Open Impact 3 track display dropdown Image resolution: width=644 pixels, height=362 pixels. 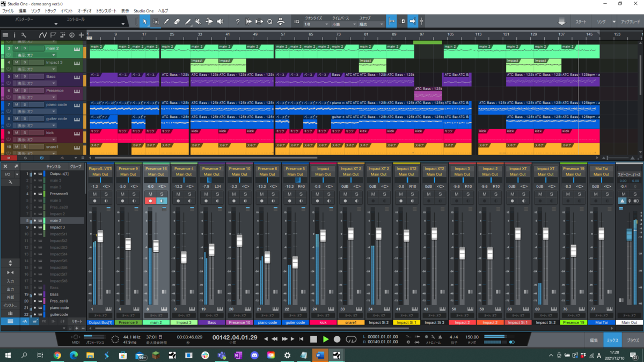coord(35,69)
